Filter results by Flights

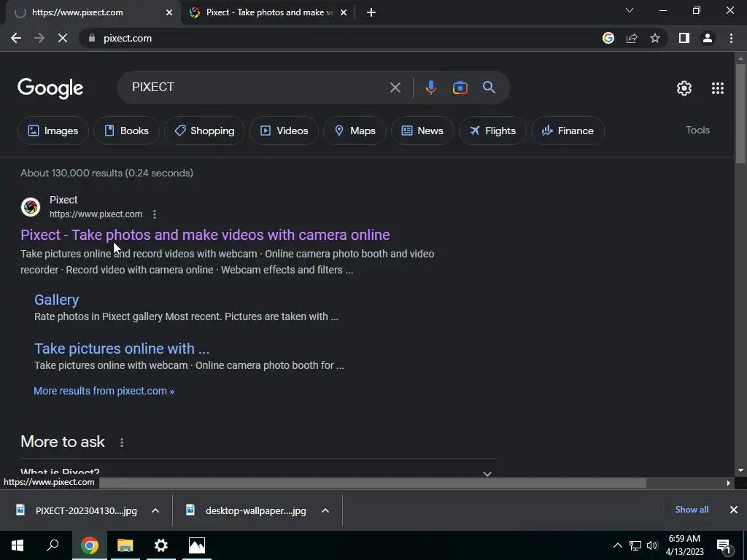click(x=492, y=131)
